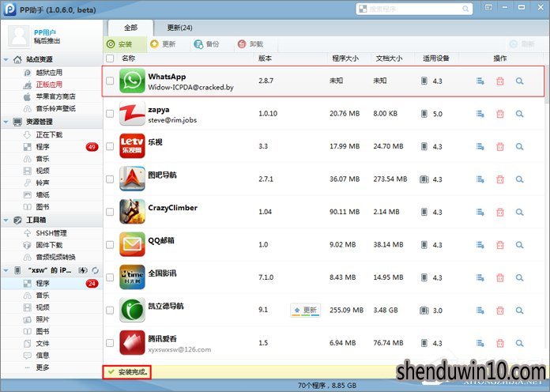Click the 备份 toolbar button
Screen dimensions: 550x392
[x=206, y=44]
